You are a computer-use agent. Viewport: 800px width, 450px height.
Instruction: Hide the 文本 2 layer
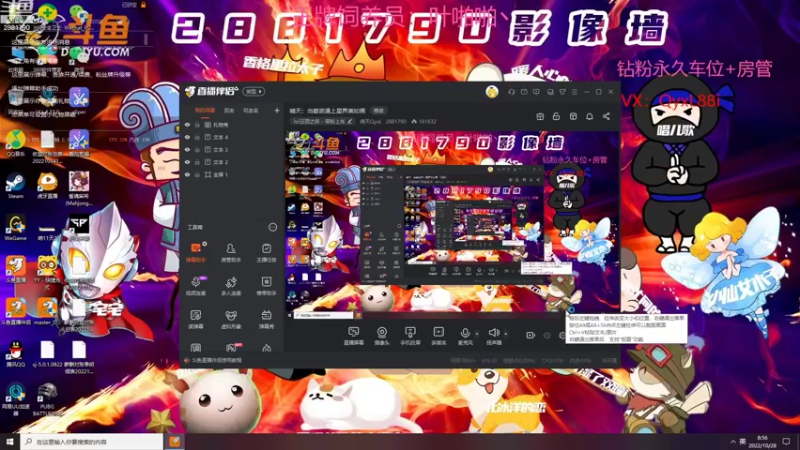(x=188, y=162)
